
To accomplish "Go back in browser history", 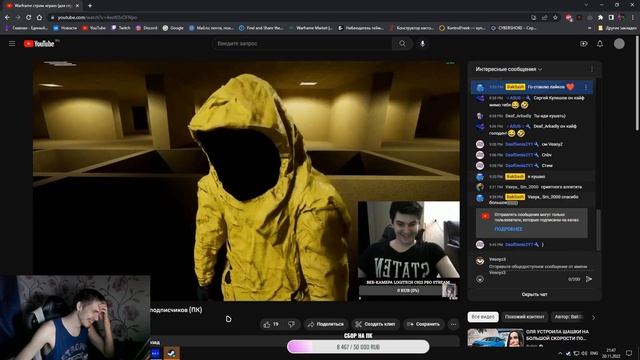I will (7, 18).
